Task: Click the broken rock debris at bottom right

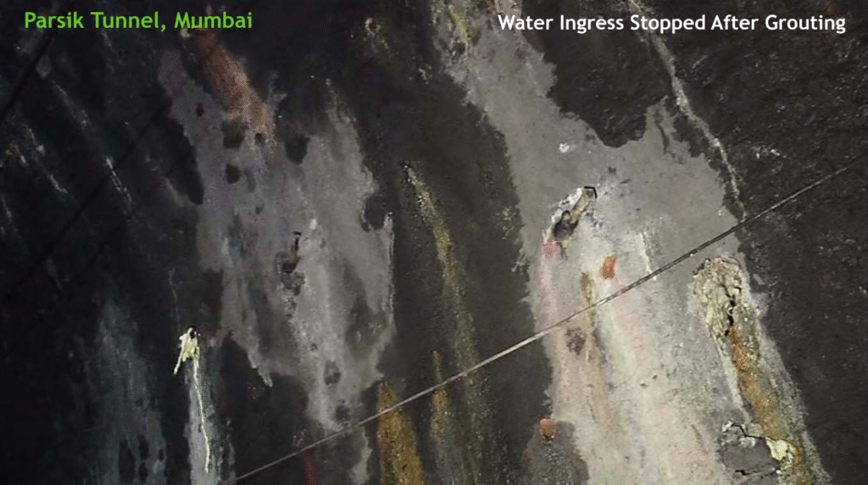Action: click(x=750, y=447)
